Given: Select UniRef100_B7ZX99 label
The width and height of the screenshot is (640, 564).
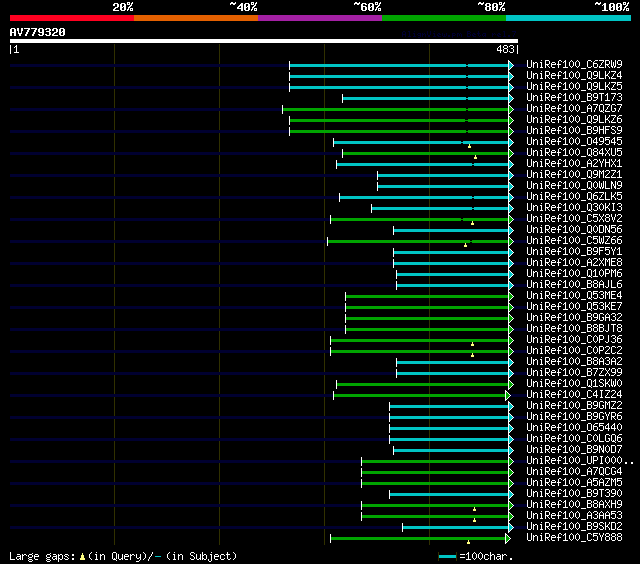Looking at the screenshot, I should (574, 373).
